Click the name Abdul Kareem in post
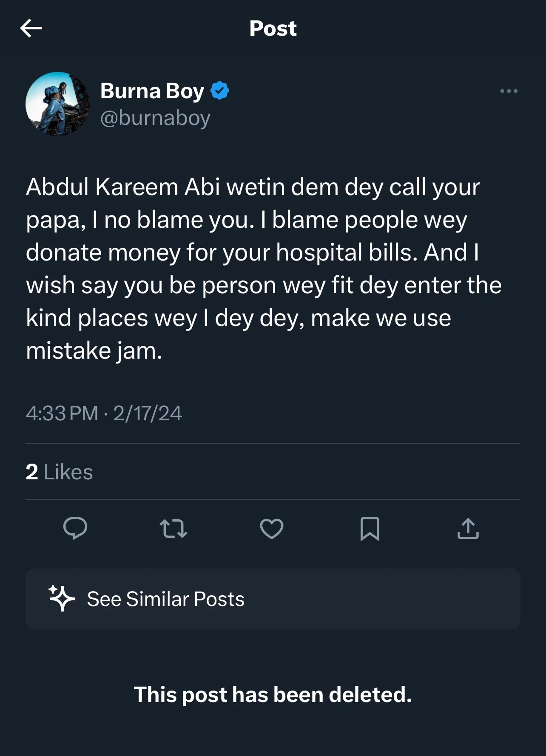Screen dimensions: 546x756 point(102,187)
